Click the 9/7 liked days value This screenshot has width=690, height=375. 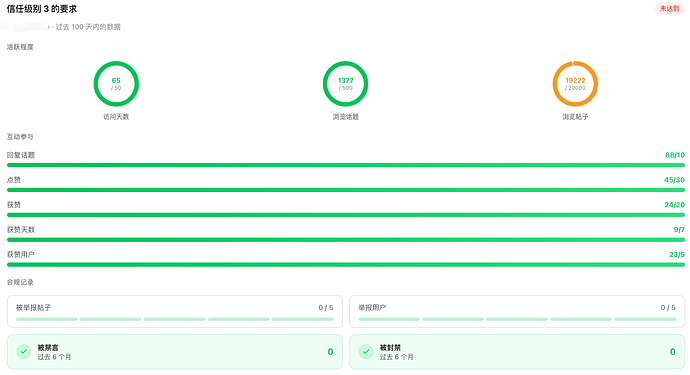(x=679, y=229)
